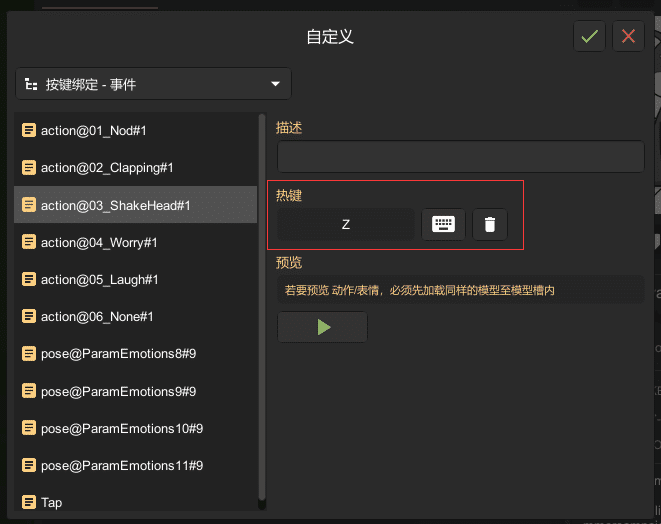Select pose@ParamEmotions8#9 item

pyautogui.click(x=135, y=354)
